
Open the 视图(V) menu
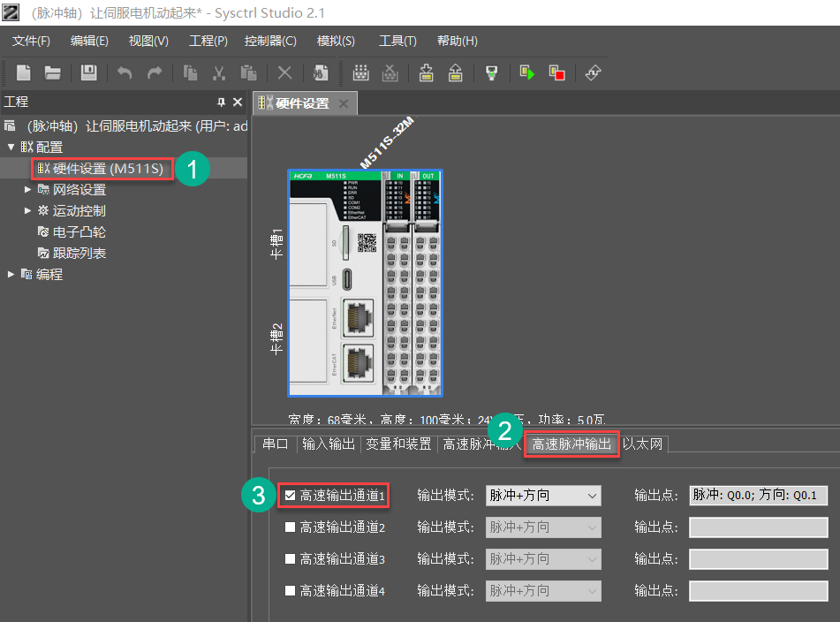148,41
